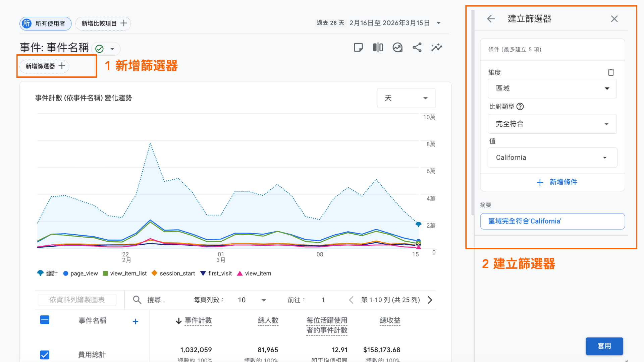The image size is (644, 362).
Task: Open Insights with the trending circle icon
Action: 397,47
